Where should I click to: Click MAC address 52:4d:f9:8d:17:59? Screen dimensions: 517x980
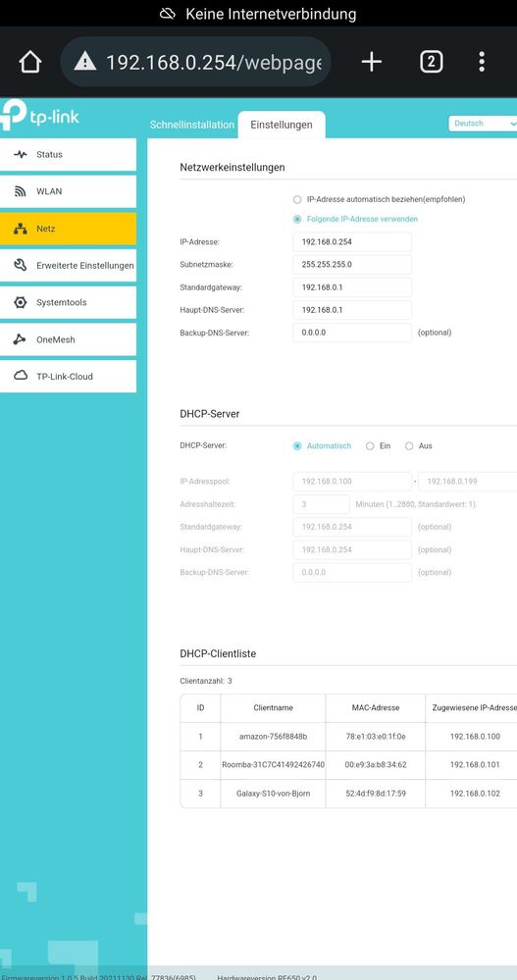tap(375, 794)
